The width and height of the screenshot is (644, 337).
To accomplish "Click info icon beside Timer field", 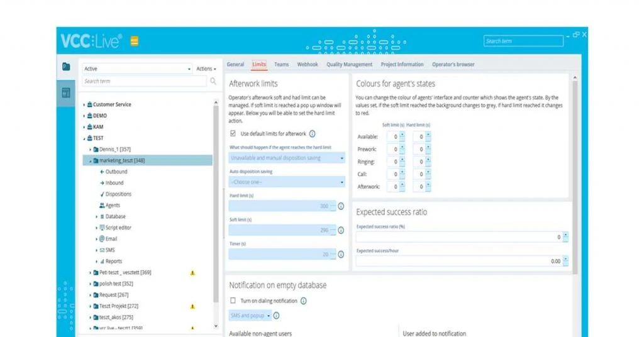I will tap(341, 255).
